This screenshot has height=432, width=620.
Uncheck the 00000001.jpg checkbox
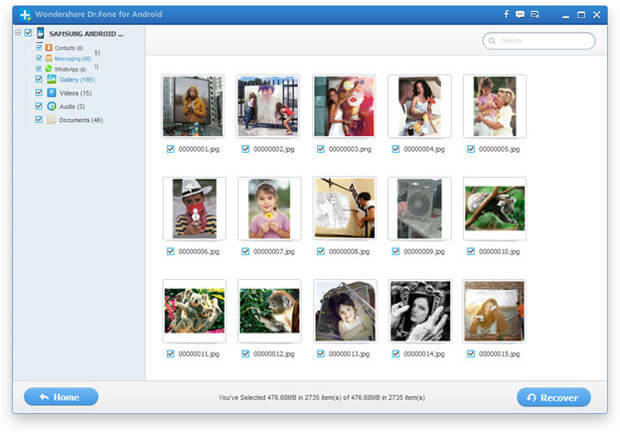pyautogui.click(x=170, y=149)
